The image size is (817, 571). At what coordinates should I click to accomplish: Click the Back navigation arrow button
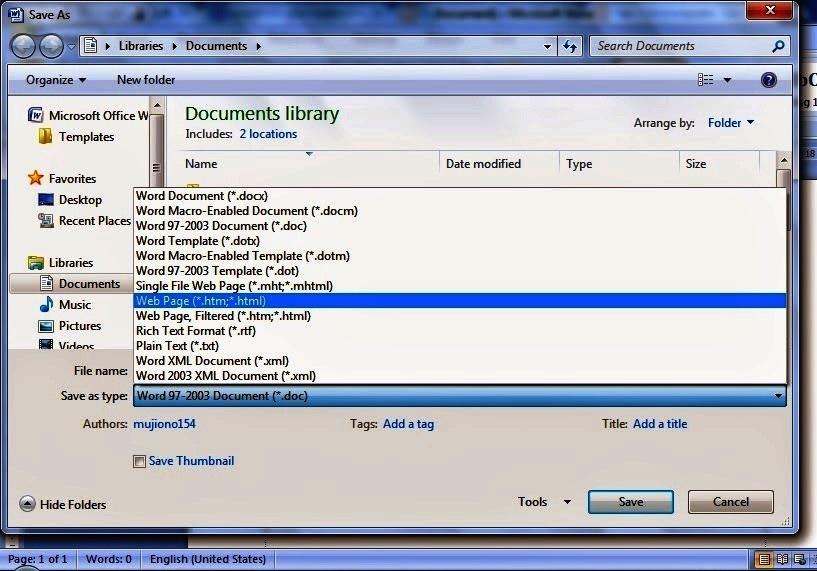click(22, 46)
